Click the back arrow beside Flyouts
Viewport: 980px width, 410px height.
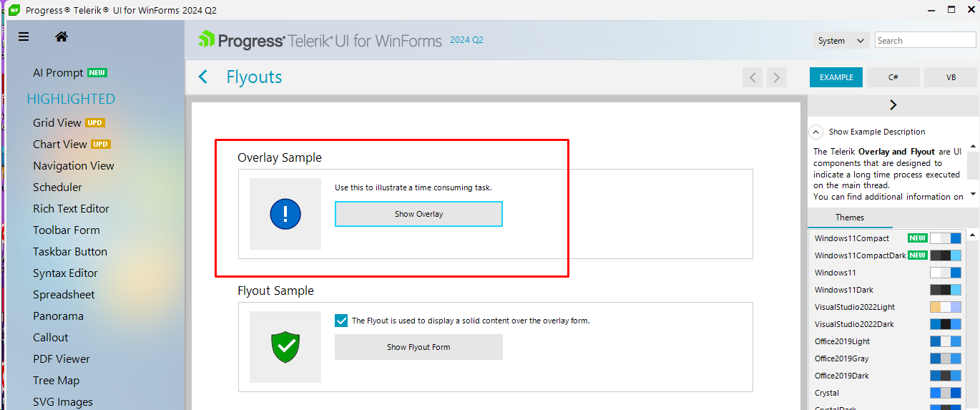[203, 77]
